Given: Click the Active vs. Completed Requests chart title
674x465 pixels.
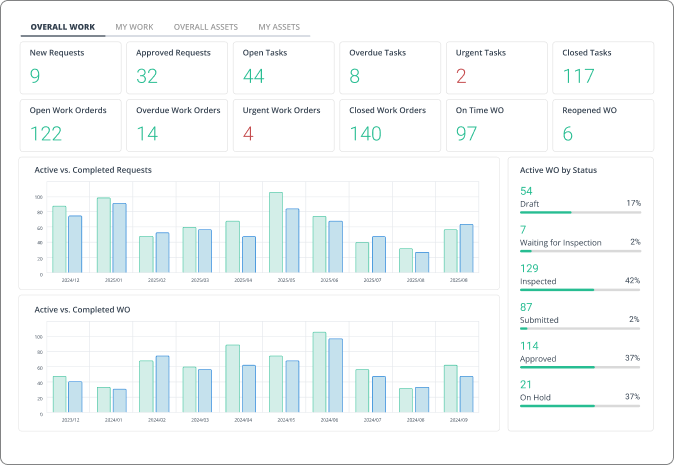Looking at the screenshot, I should pyautogui.click(x=93, y=170).
